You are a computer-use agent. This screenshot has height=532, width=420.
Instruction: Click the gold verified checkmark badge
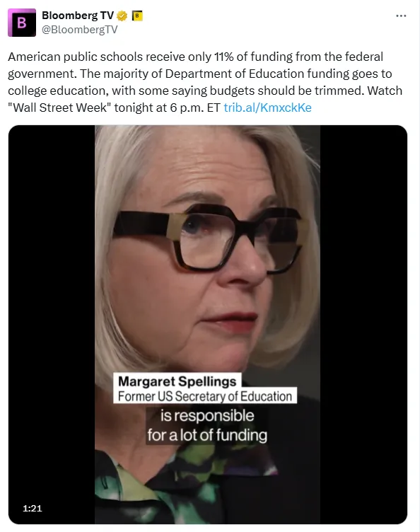click(122, 16)
